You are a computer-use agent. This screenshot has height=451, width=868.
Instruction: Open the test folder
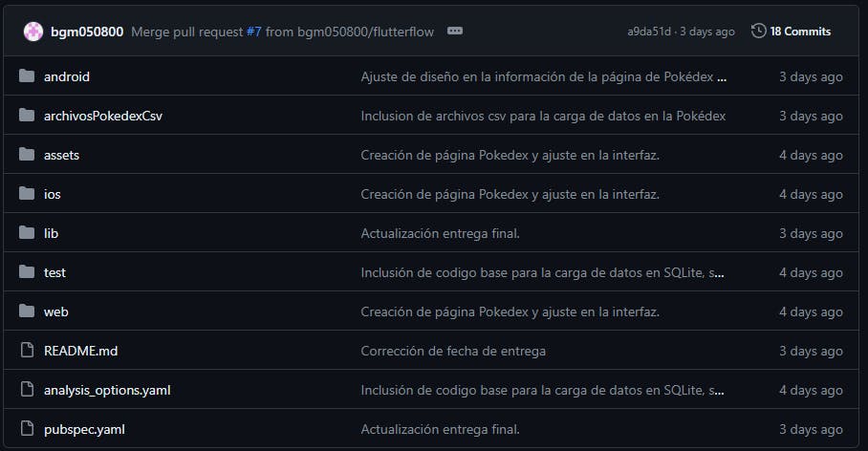54,272
